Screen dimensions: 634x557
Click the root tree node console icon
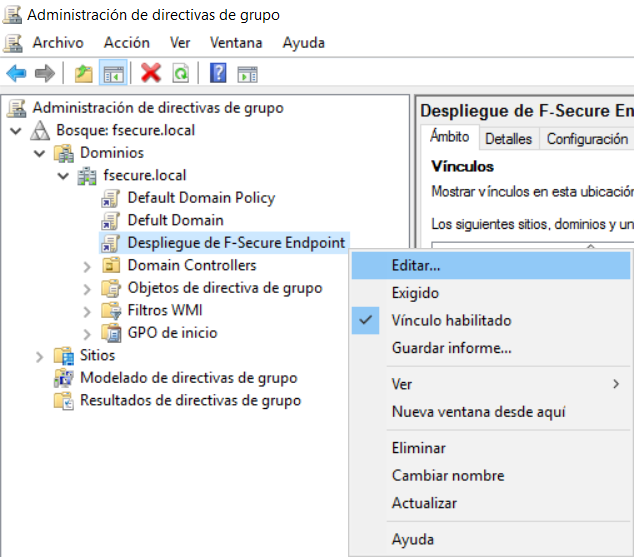(x=17, y=108)
